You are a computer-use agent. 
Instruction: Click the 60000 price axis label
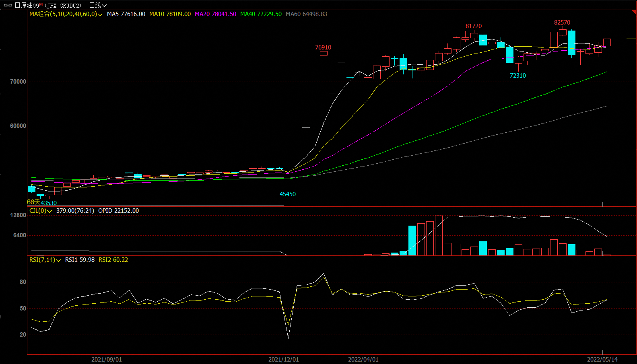pos(18,126)
